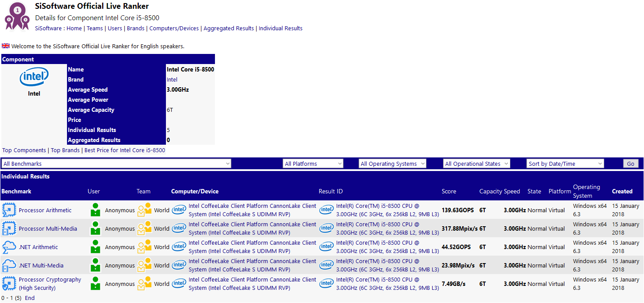This screenshot has height=303, width=644.
Task: Click Intel result logo in Processor Cryptography row
Action: pyautogui.click(x=327, y=284)
